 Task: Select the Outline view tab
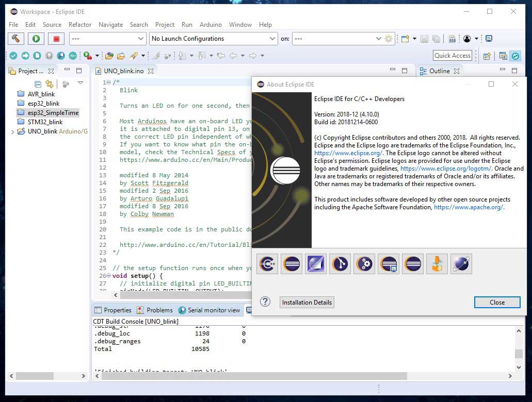pos(439,71)
